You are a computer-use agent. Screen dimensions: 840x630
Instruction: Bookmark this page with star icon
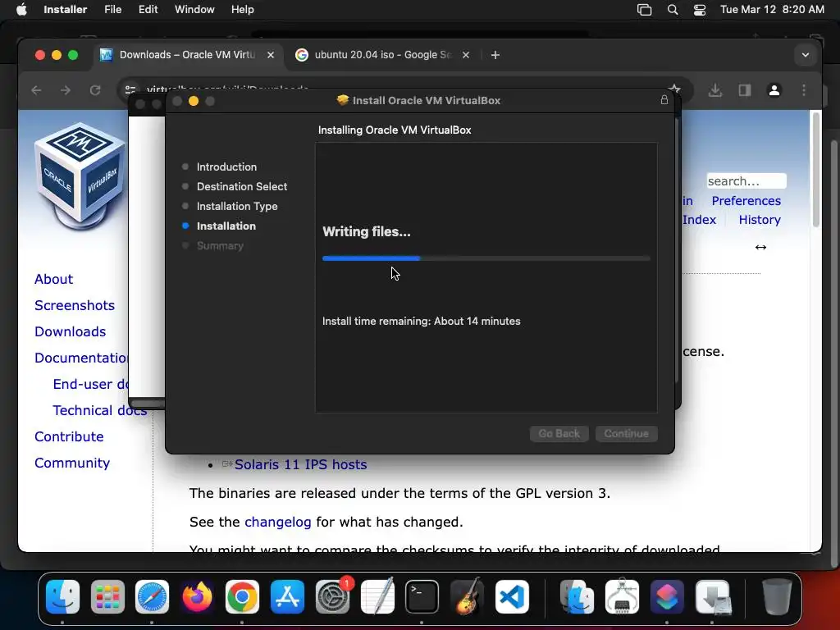(x=674, y=89)
